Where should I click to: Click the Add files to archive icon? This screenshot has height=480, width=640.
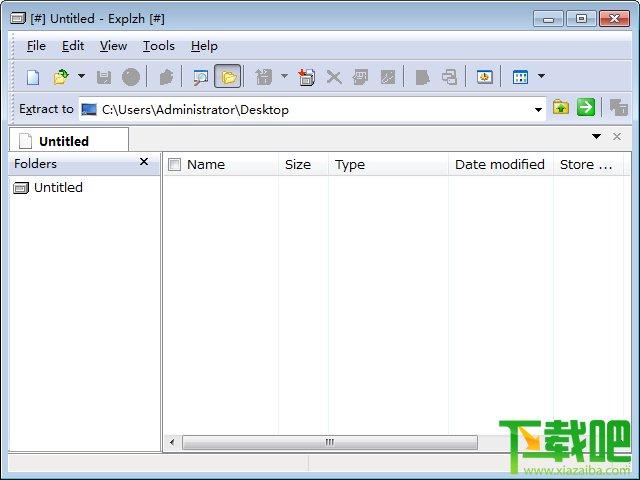(306, 77)
